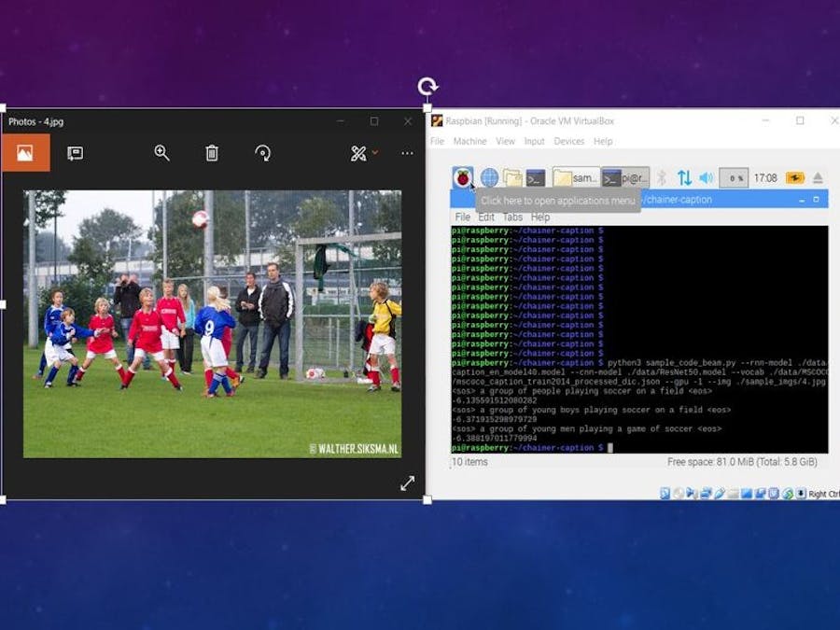Viewport: 840px width, 630px height.
Task: Open the terminal's File menu
Action: [462, 217]
